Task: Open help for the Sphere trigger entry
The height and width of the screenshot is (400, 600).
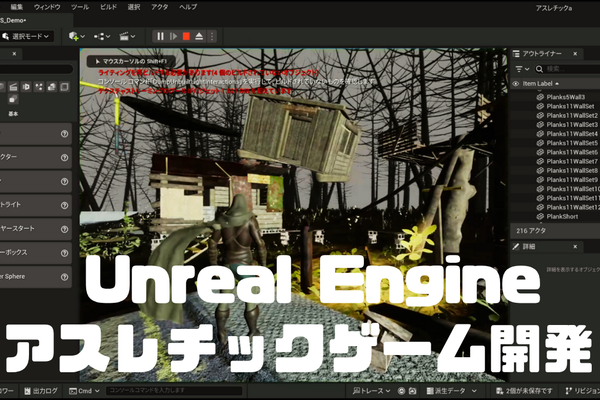Action: [x=64, y=277]
